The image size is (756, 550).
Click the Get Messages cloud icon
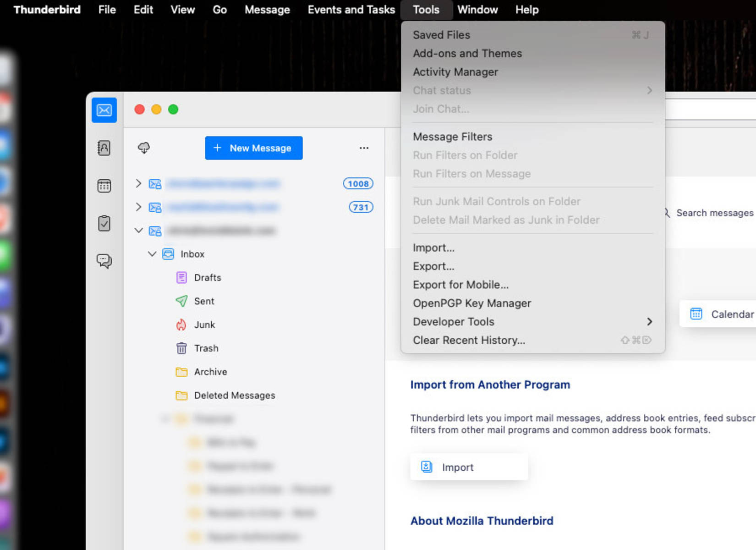pyautogui.click(x=144, y=148)
